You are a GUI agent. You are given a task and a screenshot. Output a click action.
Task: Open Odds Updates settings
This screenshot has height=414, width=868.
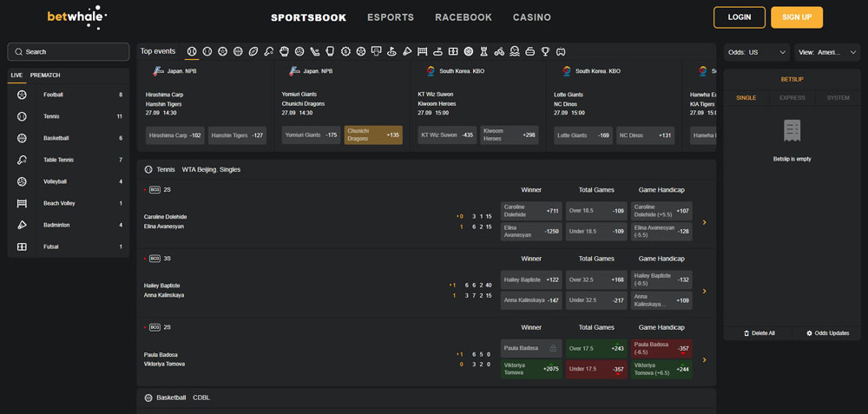[827, 333]
